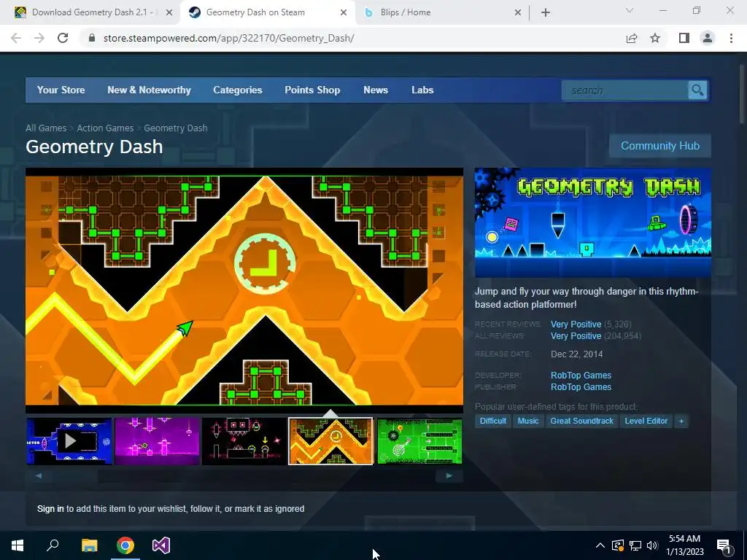Click the browser back arrow
The height and width of the screenshot is (560, 747).
16,38
